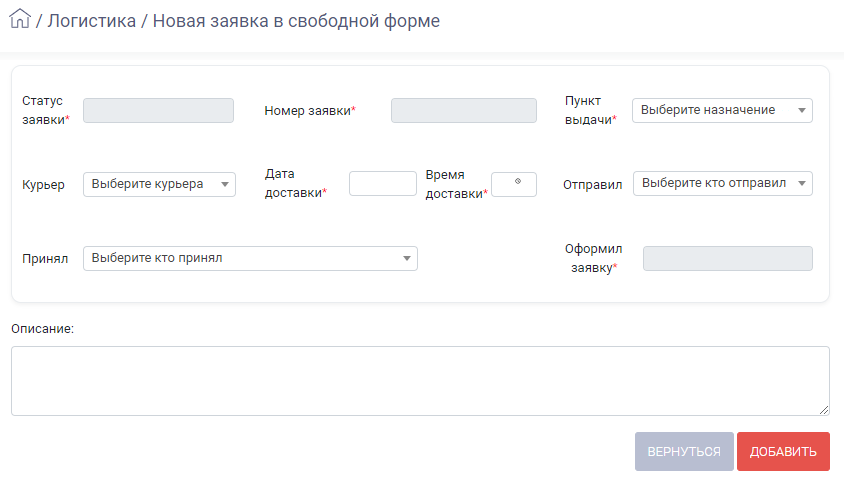Image resolution: width=844 pixels, height=479 pixels.
Task: Click the Номер заявки field
Action: coord(463,110)
